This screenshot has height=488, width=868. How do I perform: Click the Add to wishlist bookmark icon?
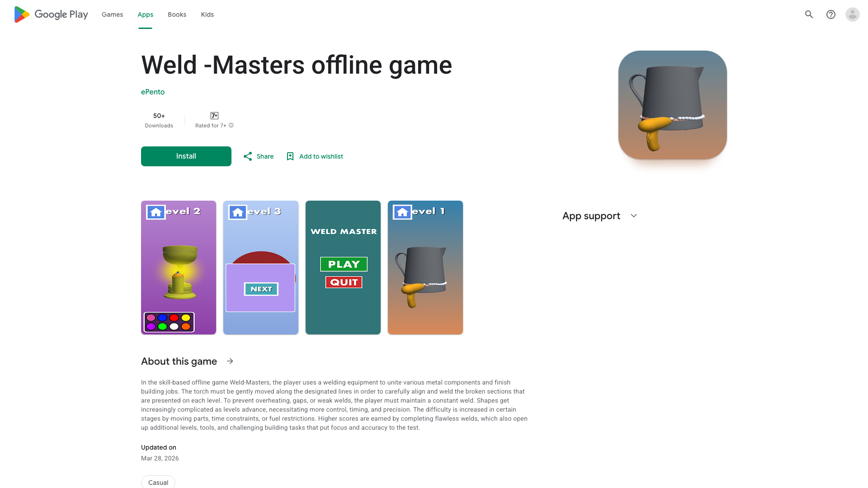click(290, 156)
